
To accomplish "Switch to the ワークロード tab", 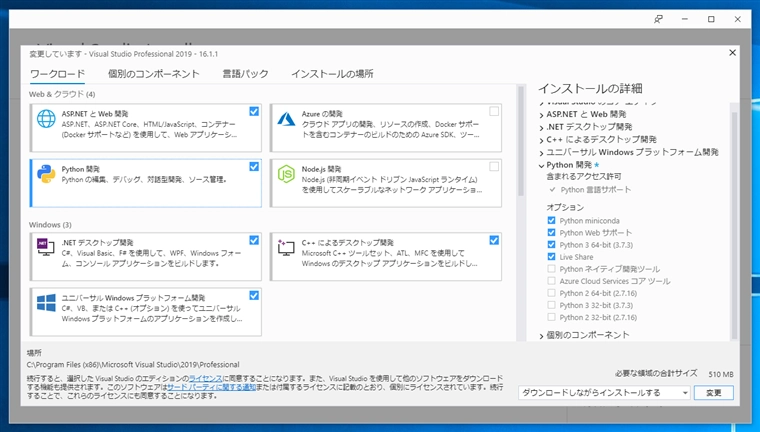I will 57,74.
